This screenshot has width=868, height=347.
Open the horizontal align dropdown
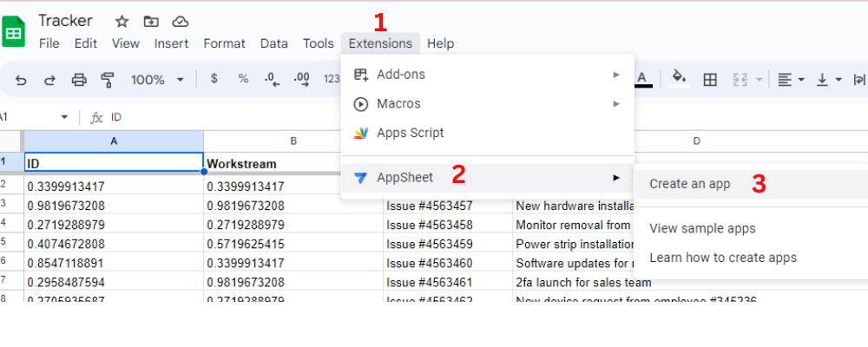click(791, 81)
